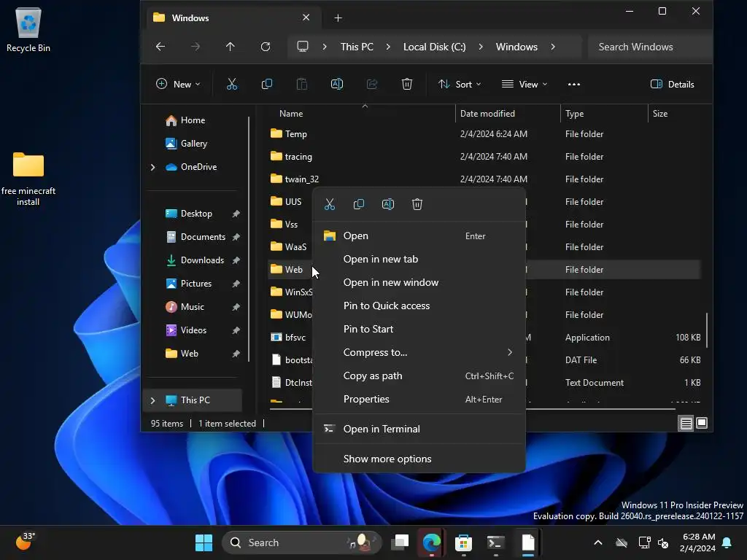
Task: Open the New dropdown
Action: tap(178, 85)
